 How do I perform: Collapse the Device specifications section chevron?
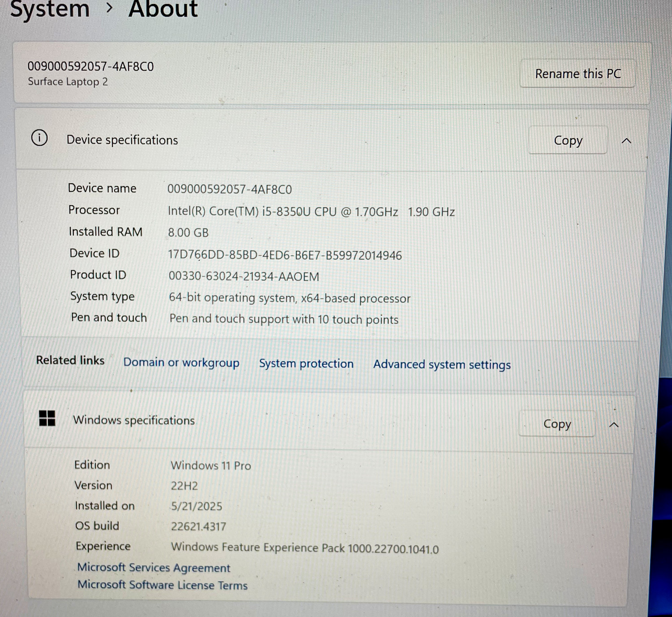[x=626, y=141]
